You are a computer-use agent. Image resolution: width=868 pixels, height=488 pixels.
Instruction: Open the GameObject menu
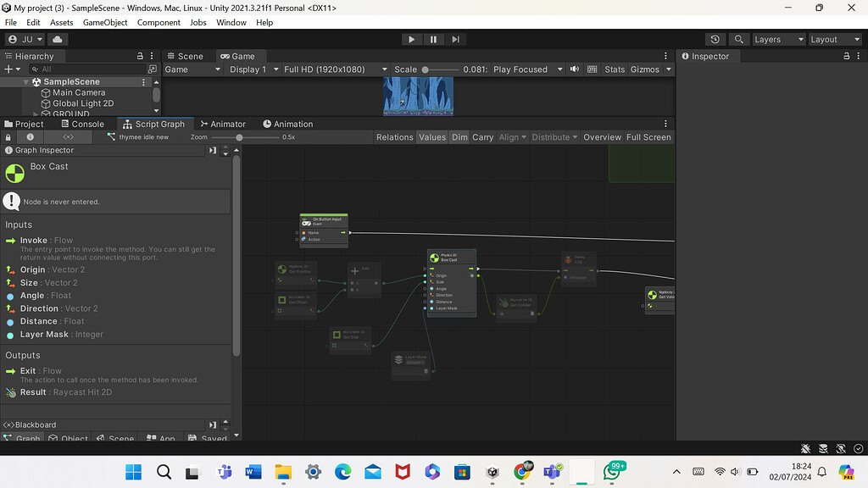[104, 22]
